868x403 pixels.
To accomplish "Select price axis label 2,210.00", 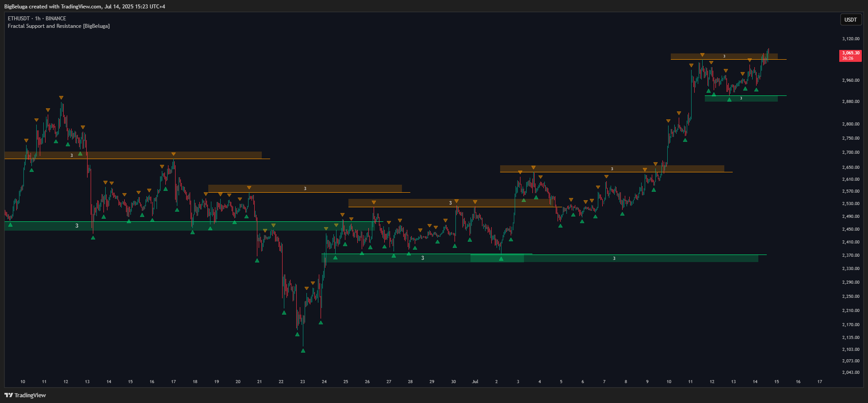I will coord(851,311).
